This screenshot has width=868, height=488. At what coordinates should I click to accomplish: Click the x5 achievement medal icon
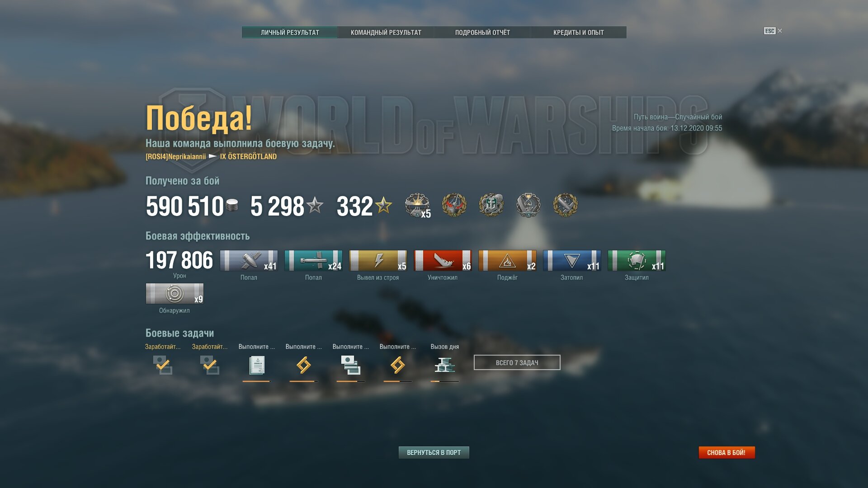click(417, 206)
